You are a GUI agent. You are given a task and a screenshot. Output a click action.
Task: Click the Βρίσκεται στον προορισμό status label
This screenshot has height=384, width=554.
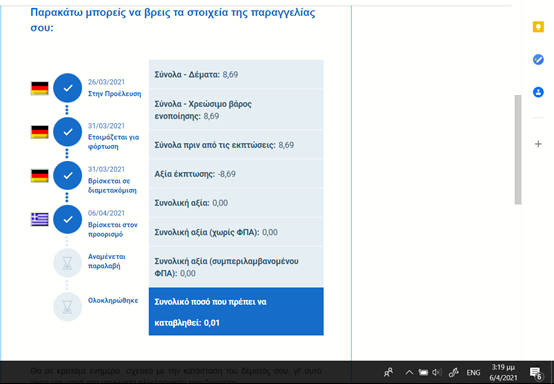[x=113, y=229]
